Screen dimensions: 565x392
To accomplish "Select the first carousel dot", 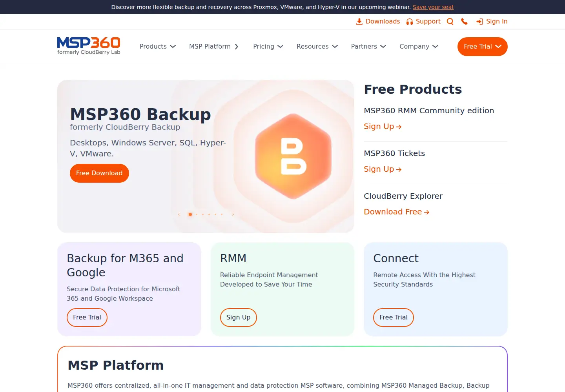I will click(190, 214).
